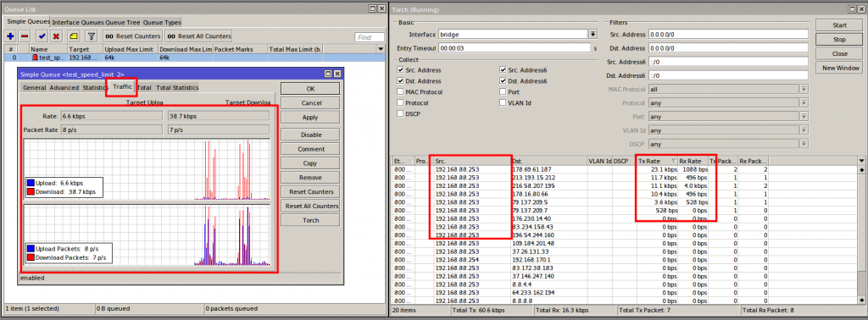Enable Protocol collect checkbox
This screenshot has height=320, width=868.
[400, 102]
